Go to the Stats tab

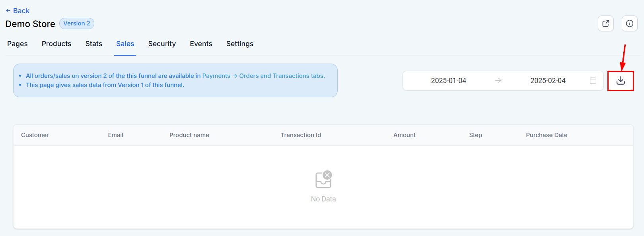point(94,44)
